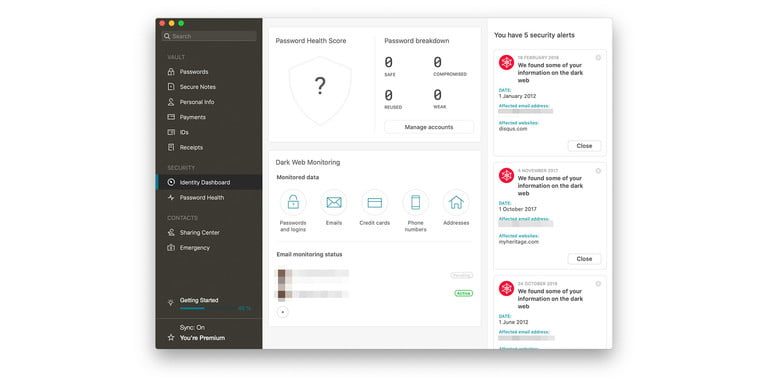Go to Payments section
768x384 pixels.
(x=209, y=117)
